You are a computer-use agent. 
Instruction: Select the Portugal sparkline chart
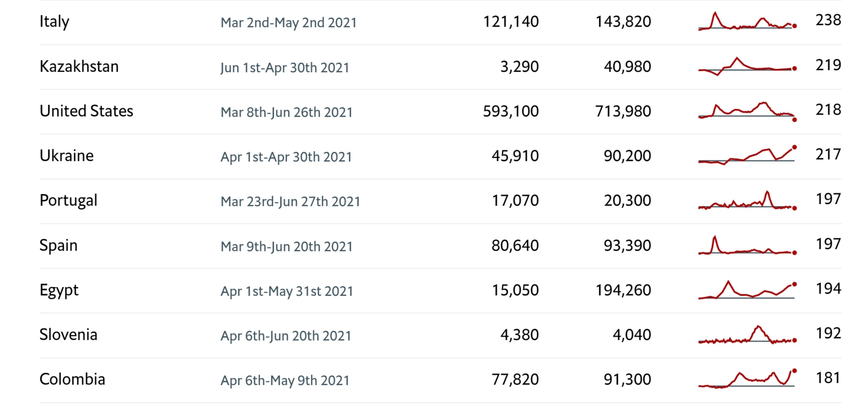pos(747,201)
